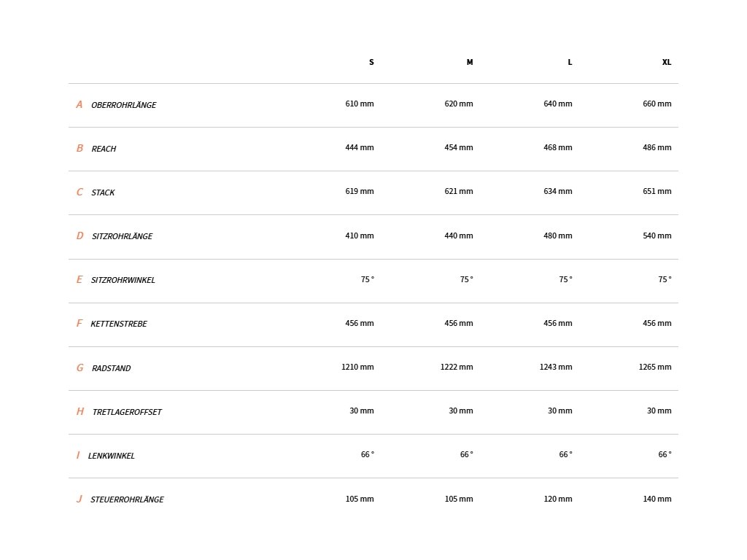Click the 410 mm Sitzrohrlänge value

[360, 236]
